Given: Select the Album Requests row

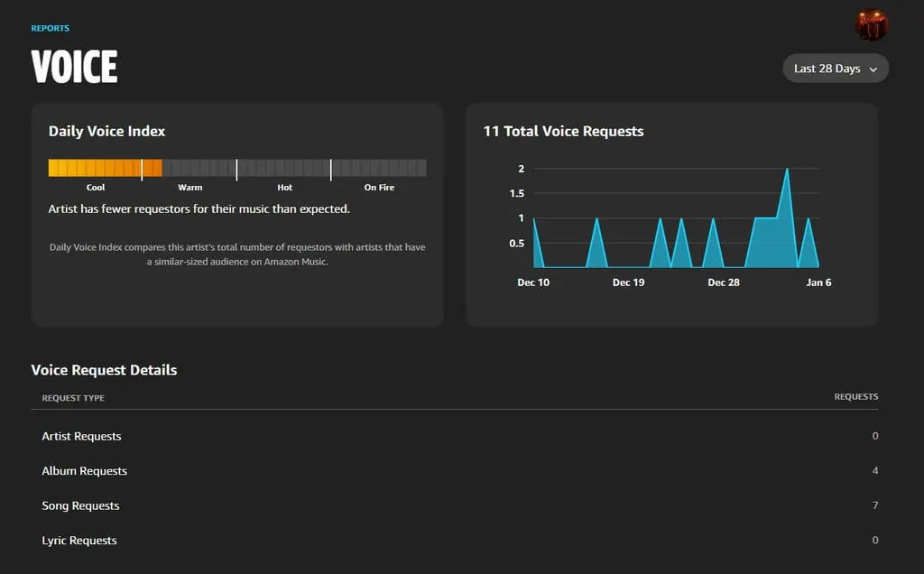Looking at the screenshot, I should [x=84, y=471].
